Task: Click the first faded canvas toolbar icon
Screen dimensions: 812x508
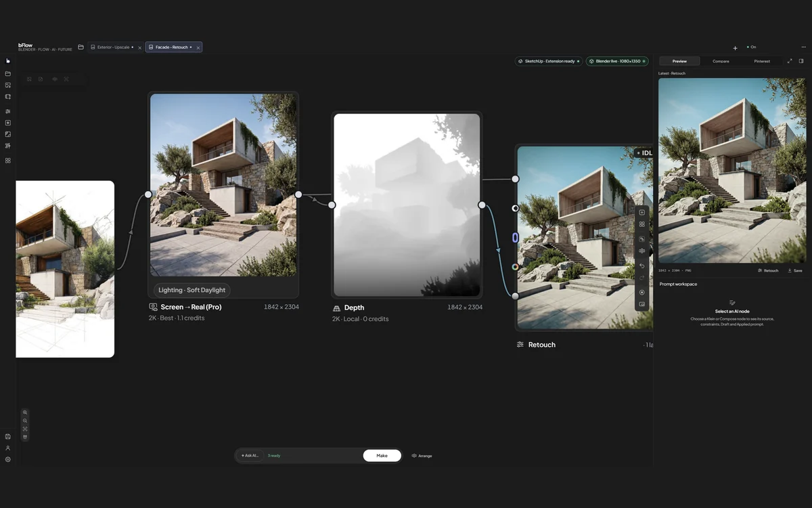Action: 29,79
